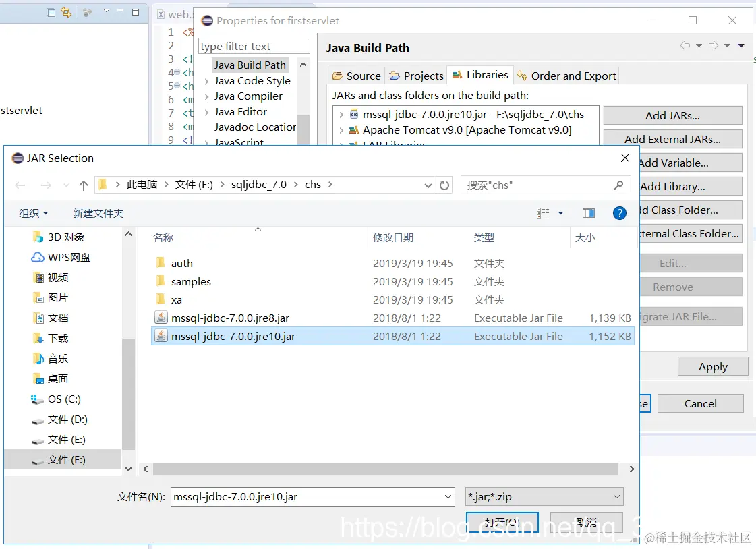Screen dimensions: 756x549
Task: Select mssql-jdbc-7.0.0.jre8.jar file
Action: (x=231, y=318)
